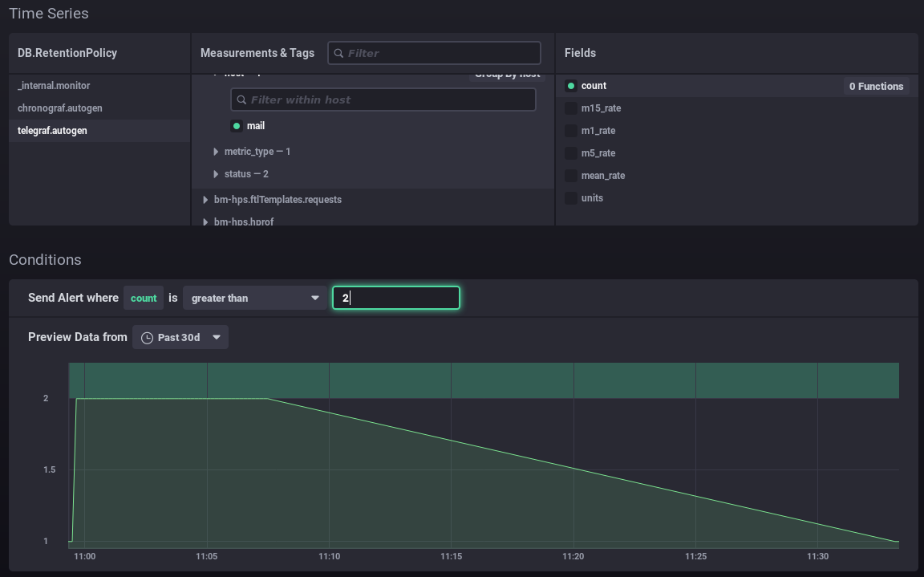
Task: Check the units field
Action: click(571, 198)
